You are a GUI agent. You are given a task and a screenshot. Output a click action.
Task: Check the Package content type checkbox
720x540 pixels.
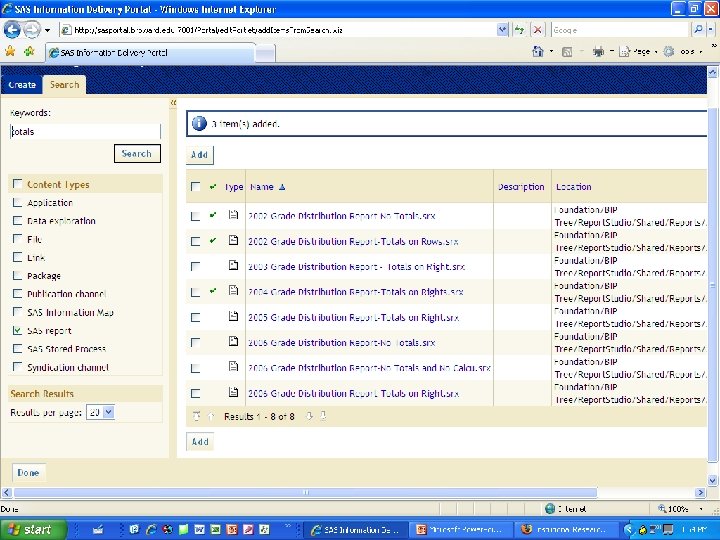point(17,275)
